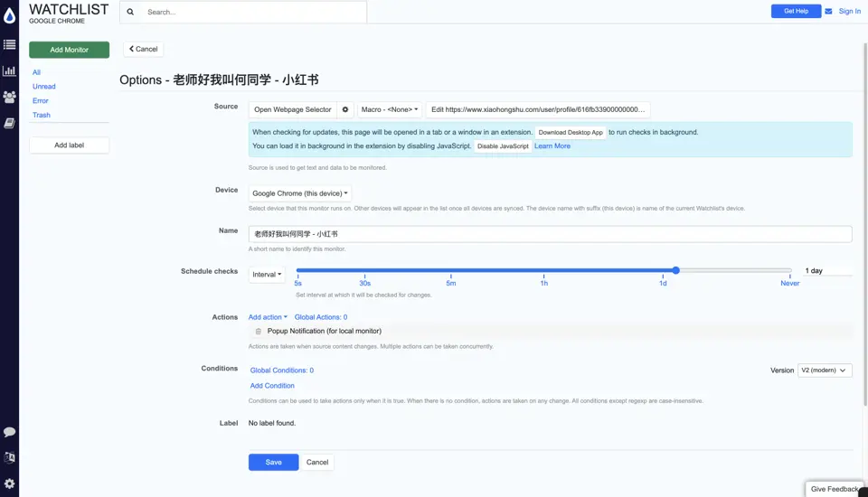Image resolution: width=868 pixels, height=497 pixels.
Task: Open the Google Chrome (this device) dropdown
Action: click(x=299, y=193)
